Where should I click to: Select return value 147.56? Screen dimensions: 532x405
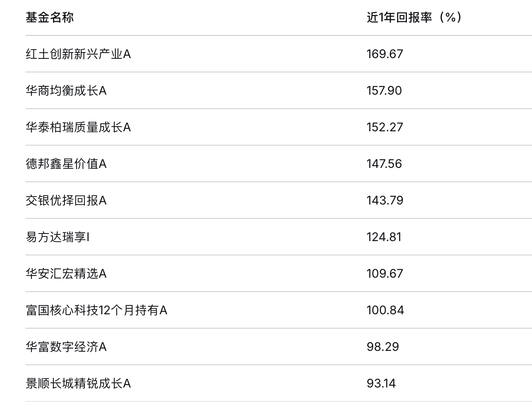tap(384, 164)
